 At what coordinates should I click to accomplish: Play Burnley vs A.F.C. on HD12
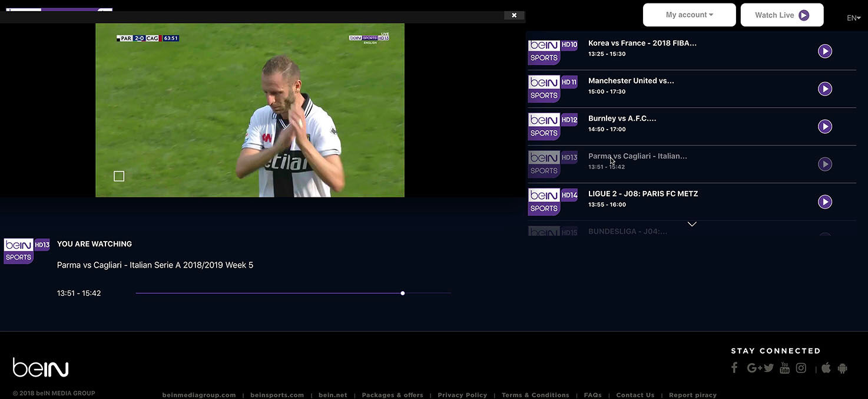click(825, 127)
